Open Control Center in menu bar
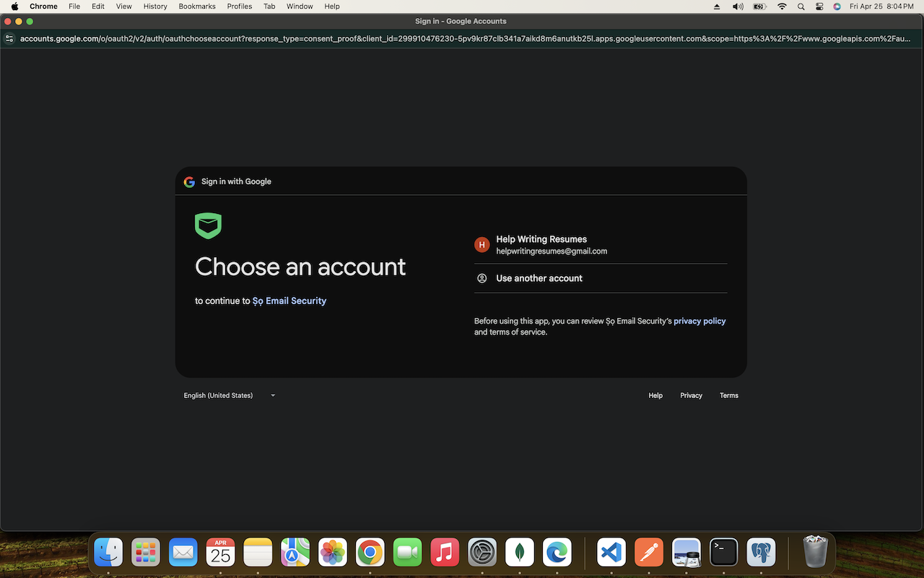 [819, 7]
